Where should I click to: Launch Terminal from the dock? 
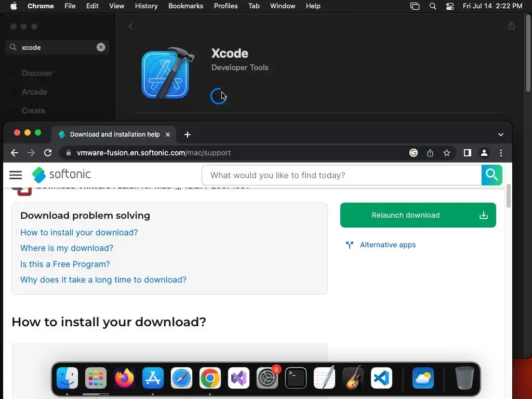pos(296,378)
